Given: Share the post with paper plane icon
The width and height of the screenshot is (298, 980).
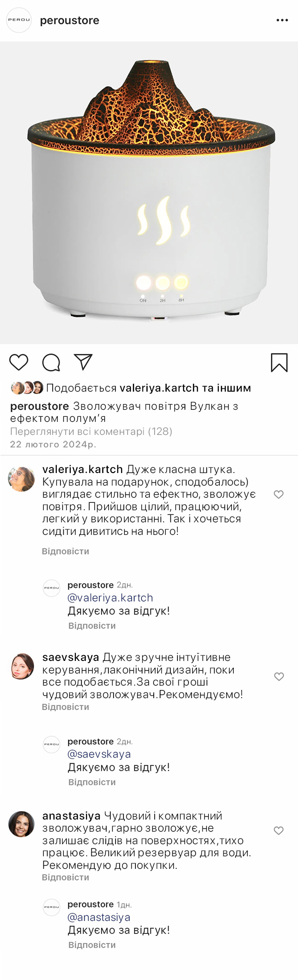Looking at the screenshot, I should tap(83, 362).
